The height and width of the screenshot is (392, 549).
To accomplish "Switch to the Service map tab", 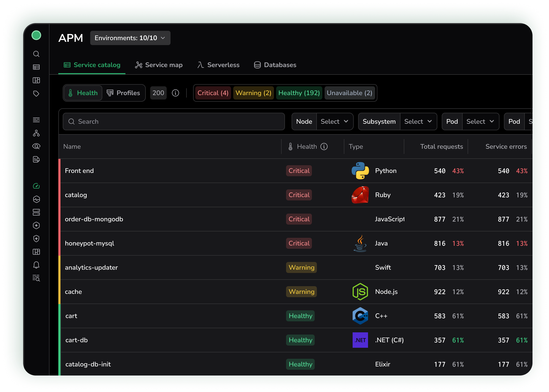I will pyautogui.click(x=159, y=65).
